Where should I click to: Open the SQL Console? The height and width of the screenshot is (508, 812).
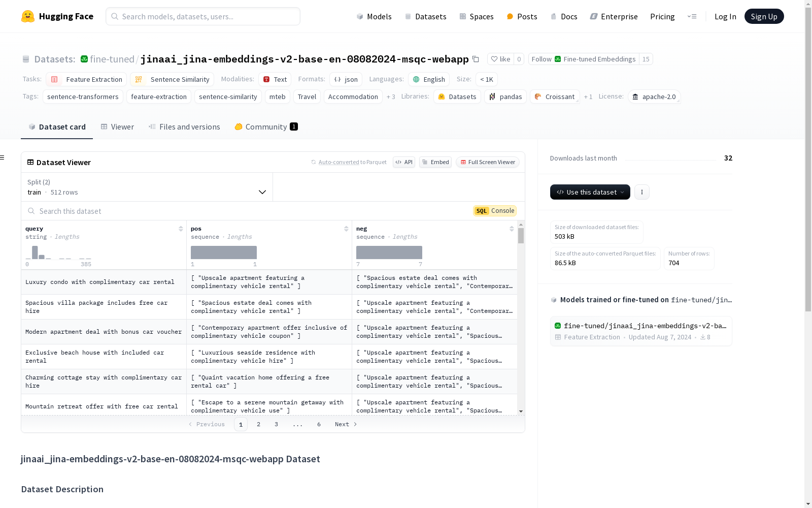495,211
